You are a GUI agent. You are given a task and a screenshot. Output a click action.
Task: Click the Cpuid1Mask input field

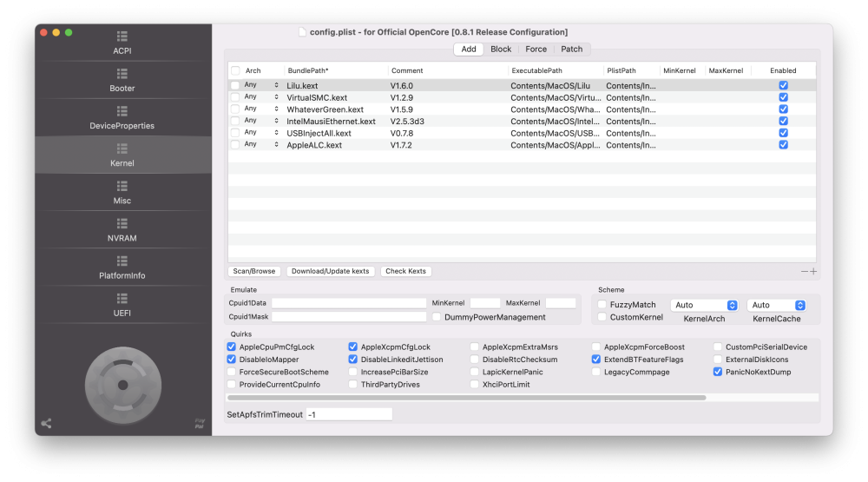click(x=349, y=317)
